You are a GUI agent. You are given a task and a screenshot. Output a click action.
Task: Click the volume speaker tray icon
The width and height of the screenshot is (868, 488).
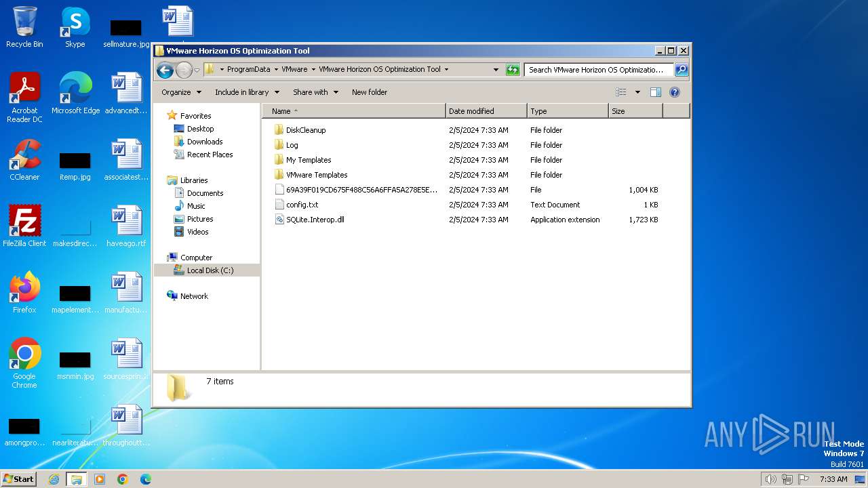pyautogui.click(x=770, y=479)
